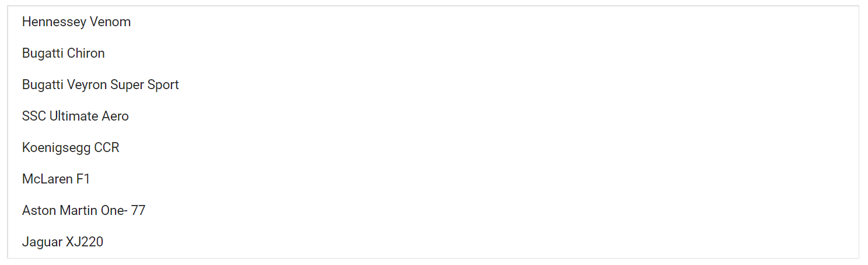Click the Bugatti Veyron Super Sport entry
Image resolution: width=868 pixels, height=265 pixels.
(433, 85)
